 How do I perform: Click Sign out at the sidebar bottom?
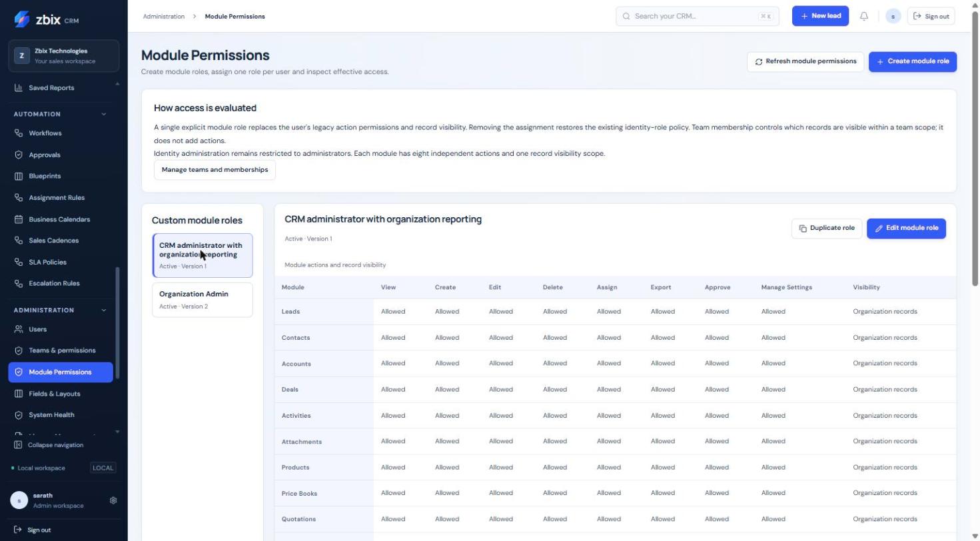point(33,530)
